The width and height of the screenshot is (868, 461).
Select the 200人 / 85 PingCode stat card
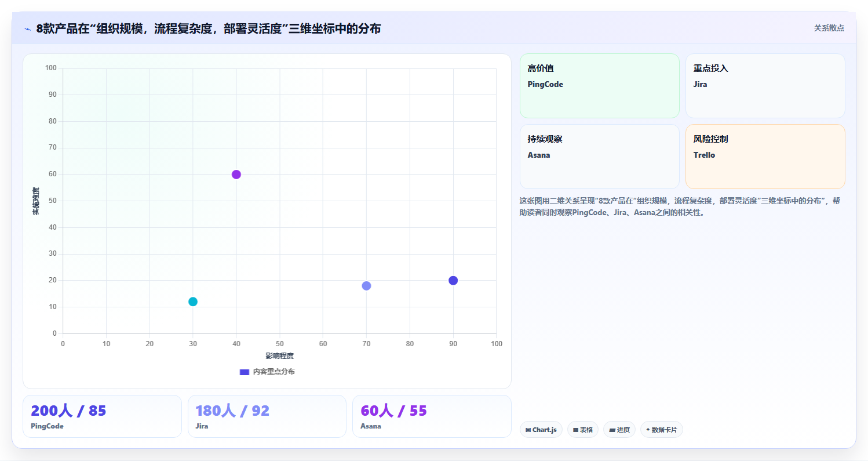click(x=102, y=416)
